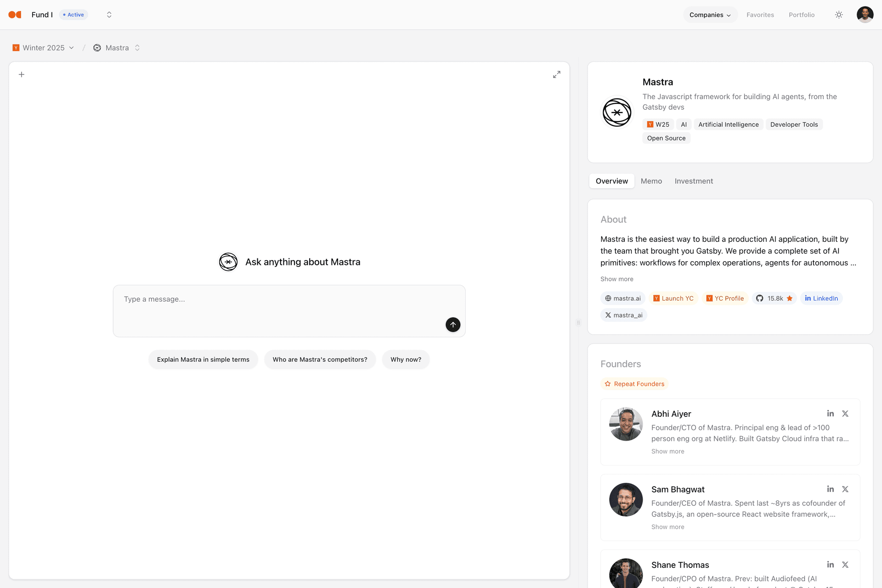The width and height of the screenshot is (882, 588).
Task: Click the user avatar in the top right
Action: point(865,14)
